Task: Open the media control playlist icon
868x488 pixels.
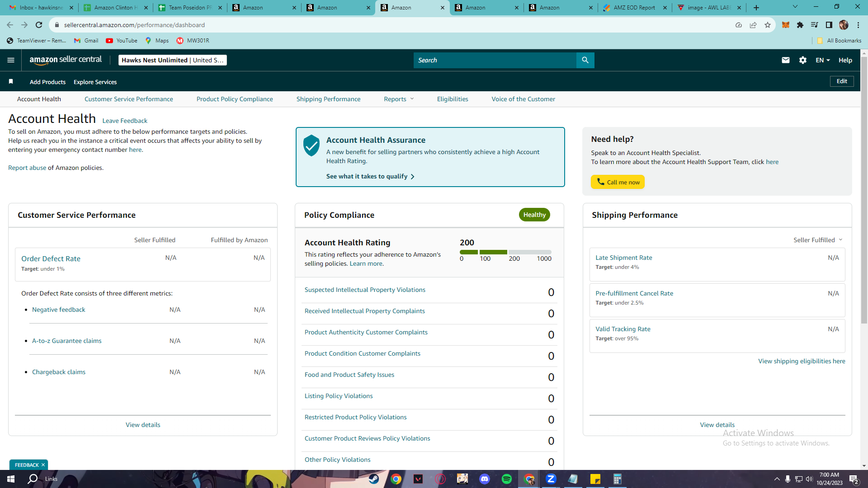Action: (815, 25)
